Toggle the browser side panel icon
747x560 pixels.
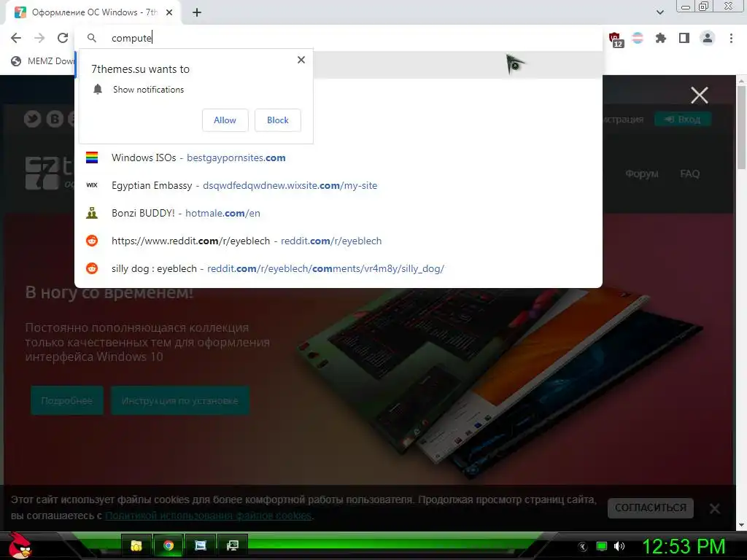(684, 38)
